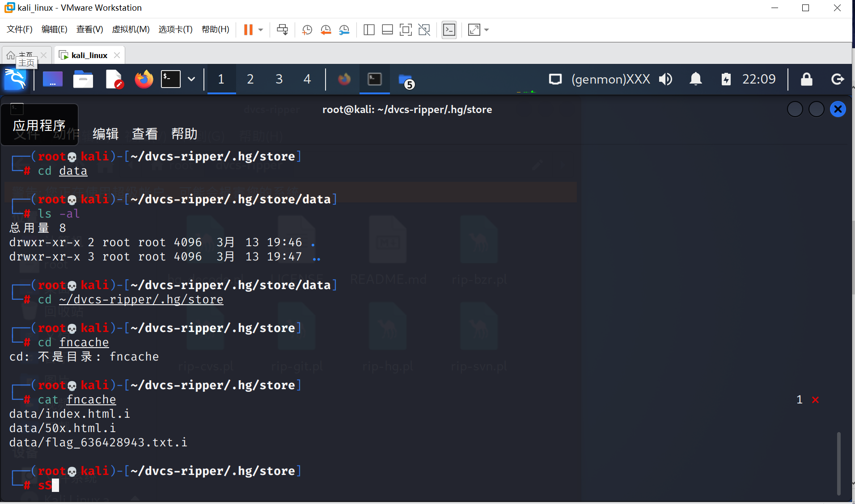This screenshot has height=504, width=855.
Task: Click the 'cd: 不是目录: fncache' error line
Action: (x=84, y=357)
